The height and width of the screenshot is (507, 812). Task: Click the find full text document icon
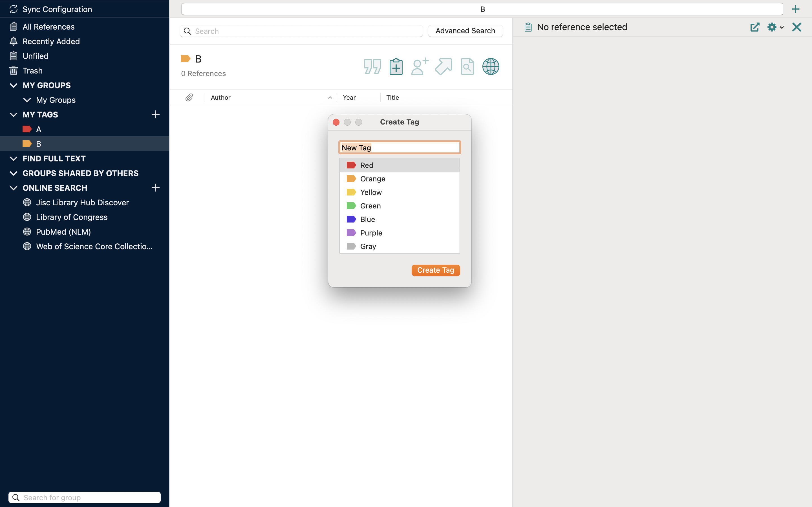pyautogui.click(x=467, y=66)
